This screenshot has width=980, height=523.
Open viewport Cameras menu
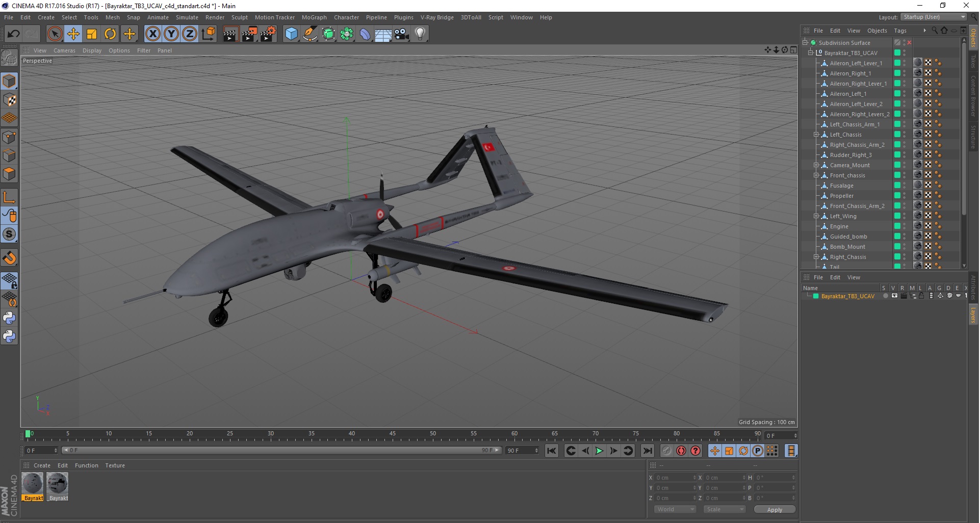[64, 50]
